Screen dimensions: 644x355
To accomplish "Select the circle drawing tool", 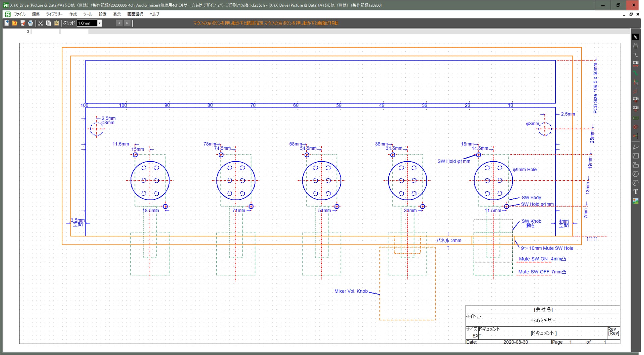I will (x=636, y=174).
